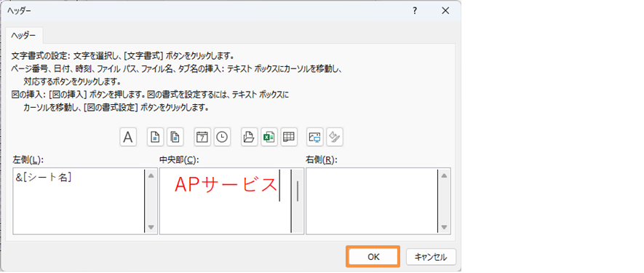The image size is (644, 273).
Task: Insert sheet name tab icon
Action: tap(288, 137)
